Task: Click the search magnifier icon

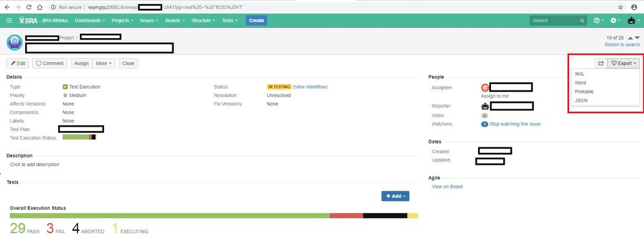Action: (582, 21)
